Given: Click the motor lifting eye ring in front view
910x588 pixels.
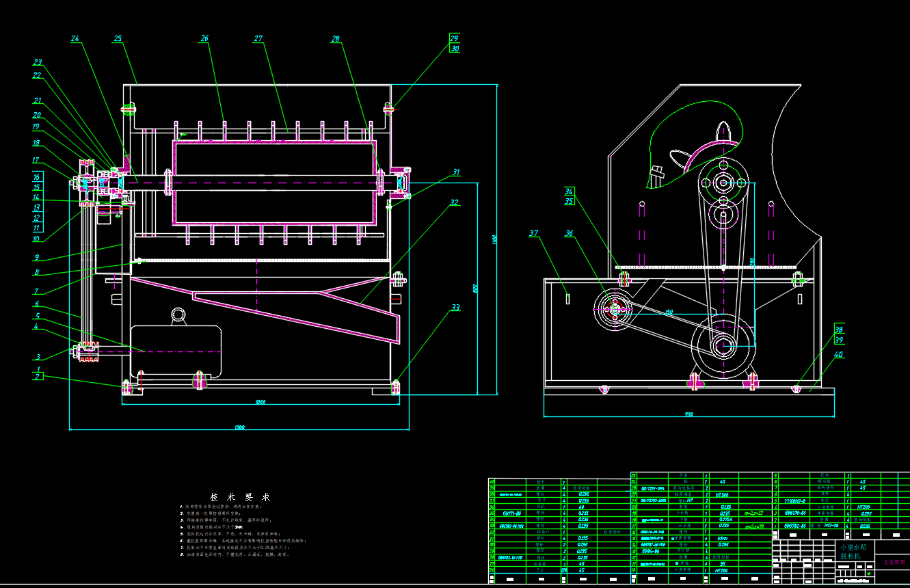Looking at the screenshot, I should (178, 315).
